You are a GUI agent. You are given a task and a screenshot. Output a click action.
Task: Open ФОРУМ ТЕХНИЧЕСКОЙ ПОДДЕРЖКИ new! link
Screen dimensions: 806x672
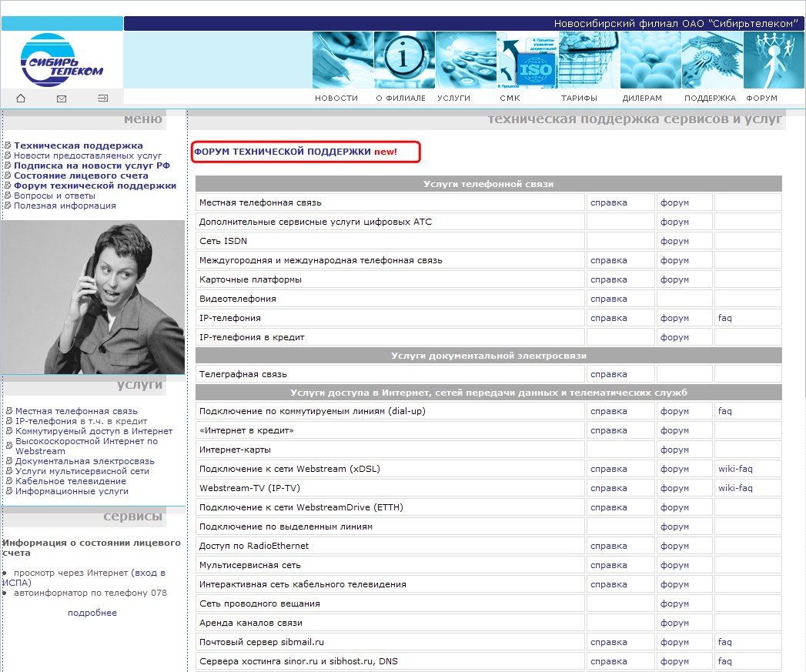point(296,152)
